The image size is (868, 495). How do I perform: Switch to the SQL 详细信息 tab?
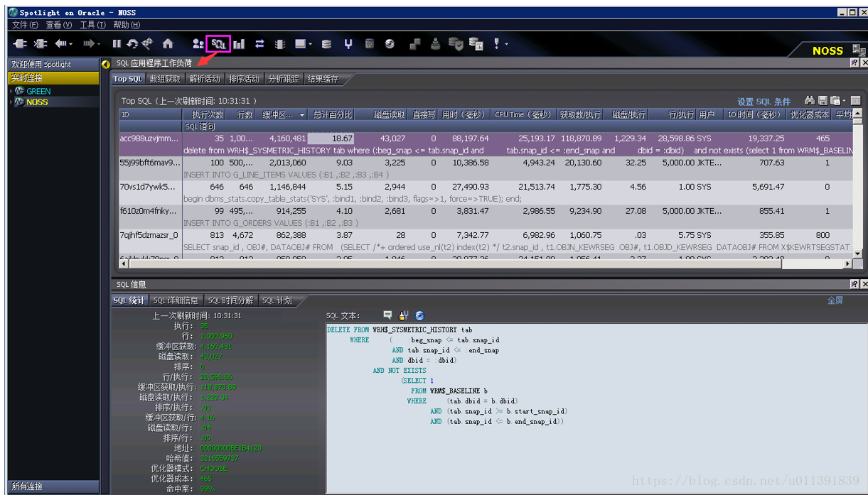[x=176, y=300]
